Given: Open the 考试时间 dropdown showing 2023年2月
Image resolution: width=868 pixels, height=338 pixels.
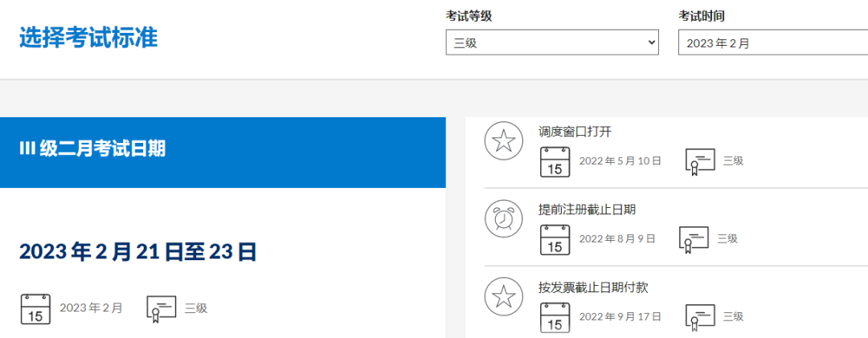Looking at the screenshot, I should point(772,43).
